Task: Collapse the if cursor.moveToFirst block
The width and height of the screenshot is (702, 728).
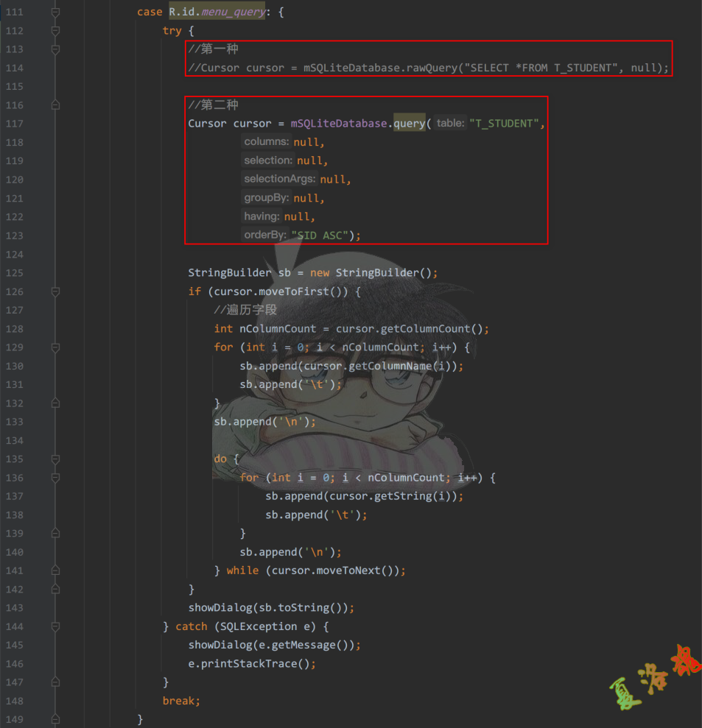Action: coord(55,292)
